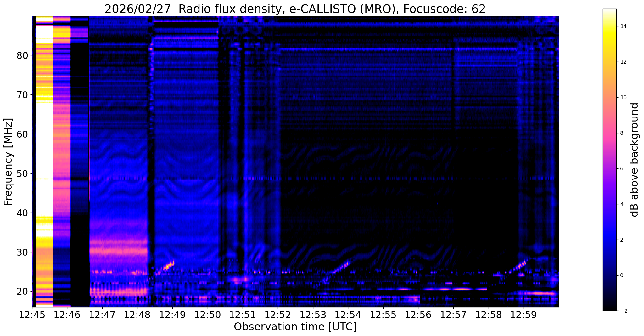The height and width of the screenshot is (336, 644).
Task: Click the colorbar tick label 14
Action: click(623, 26)
